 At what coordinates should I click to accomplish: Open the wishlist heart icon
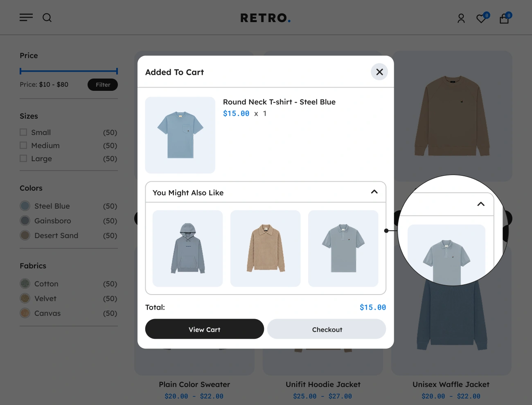(x=482, y=18)
